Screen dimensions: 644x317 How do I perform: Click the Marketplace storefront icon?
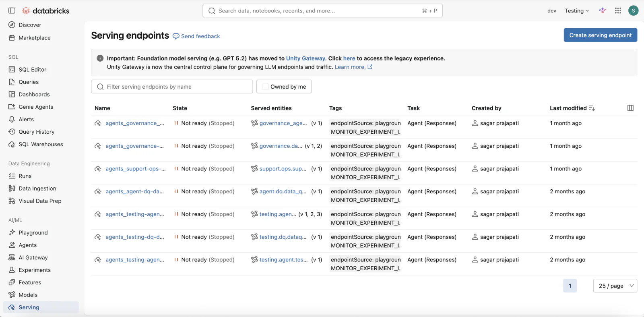click(12, 38)
